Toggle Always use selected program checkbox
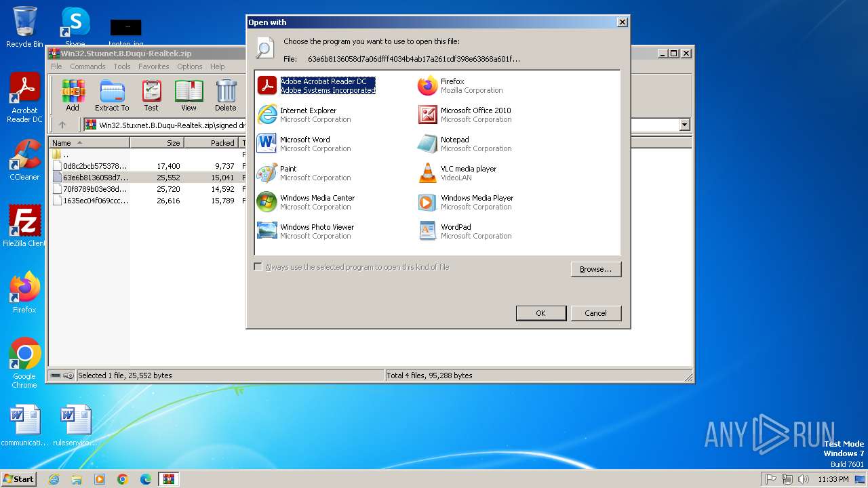Viewport: 868px width, 488px height. click(x=258, y=267)
